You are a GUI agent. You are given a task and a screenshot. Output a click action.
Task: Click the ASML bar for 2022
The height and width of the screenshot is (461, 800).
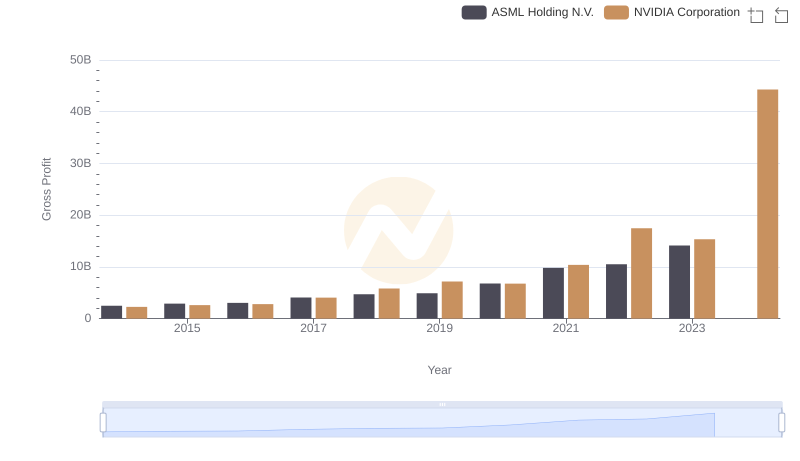pos(616,291)
